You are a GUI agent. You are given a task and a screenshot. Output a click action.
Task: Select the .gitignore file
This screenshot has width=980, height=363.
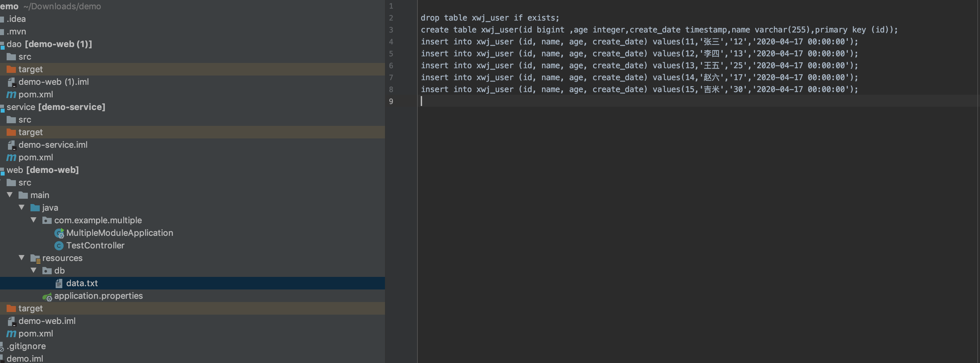26,346
